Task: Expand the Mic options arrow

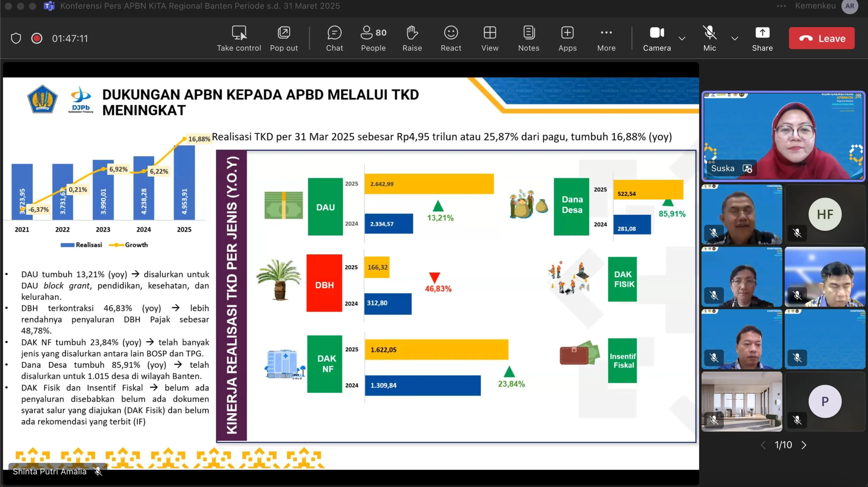Action: (x=734, y=38)
